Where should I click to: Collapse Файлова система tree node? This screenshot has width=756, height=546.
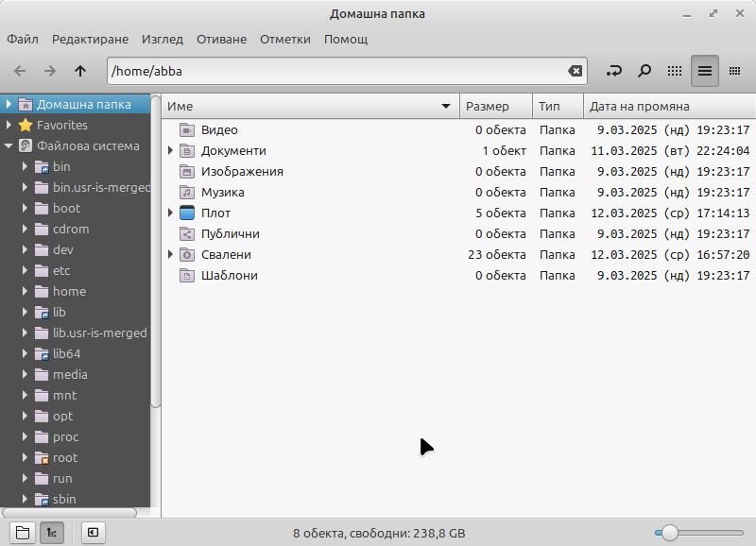9,145
